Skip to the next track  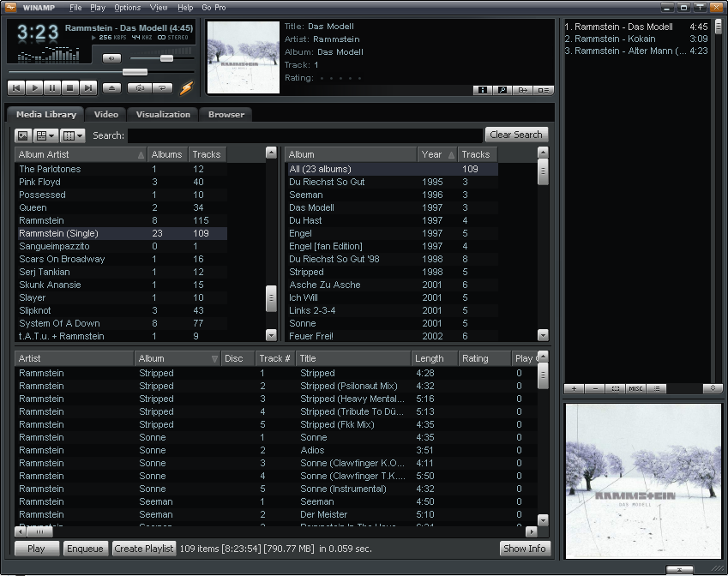[x=87, y=87]
